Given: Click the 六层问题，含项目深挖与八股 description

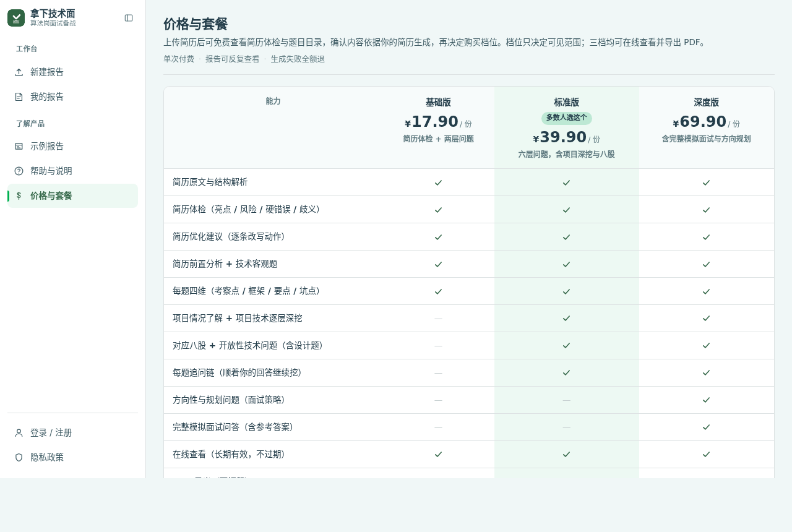Looking at the screenshot, I should [566, 155].
